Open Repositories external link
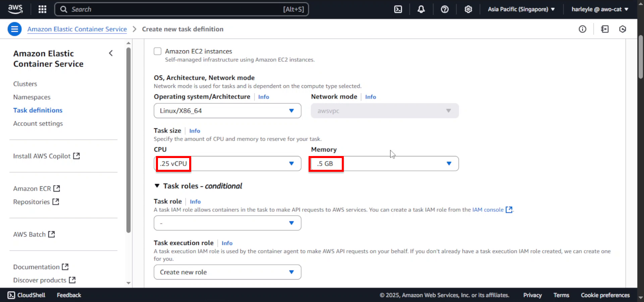 point(36,202)
